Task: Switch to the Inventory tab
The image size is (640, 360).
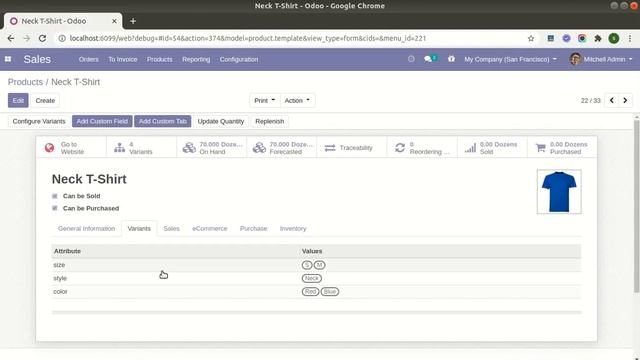Action: (293, 229)
